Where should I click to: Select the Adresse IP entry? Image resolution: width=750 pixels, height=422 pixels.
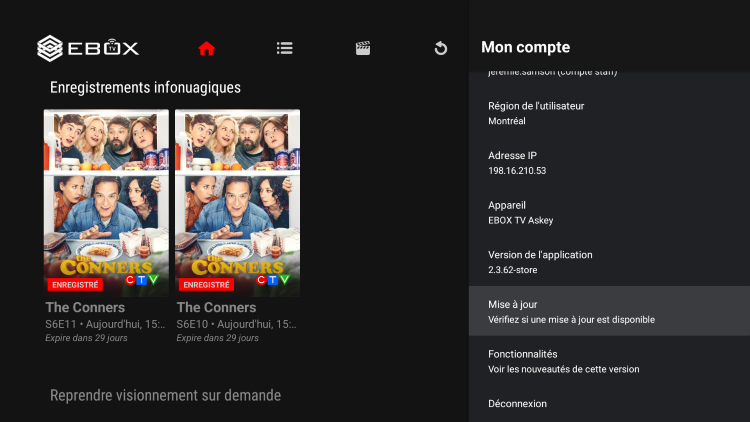[x=609, y=162]
